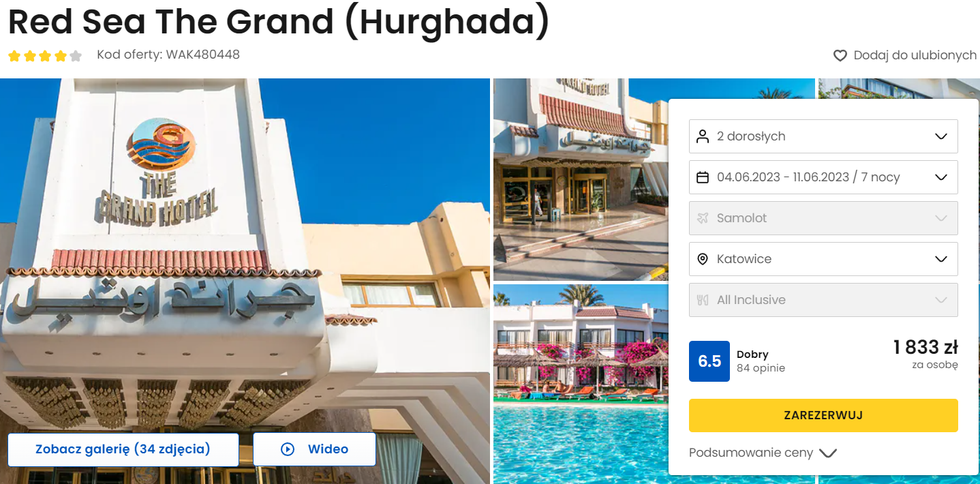
Task: Expand Podsumowanie ceny price summary
Action: [x=763, y=453]
